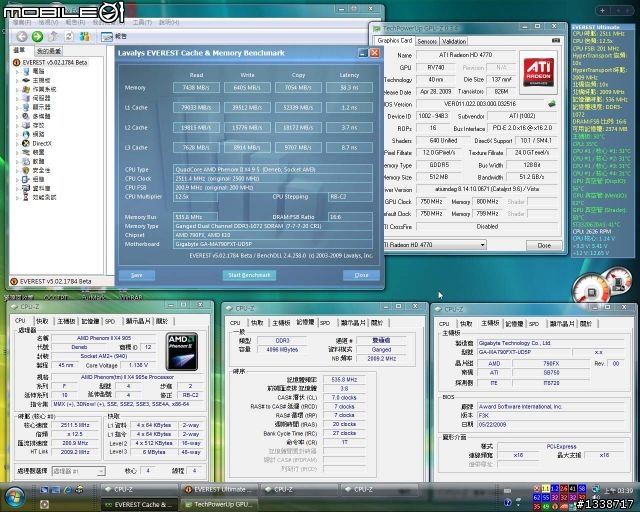Switch to EVEREST Cache & taskbar button

point(139,504)
